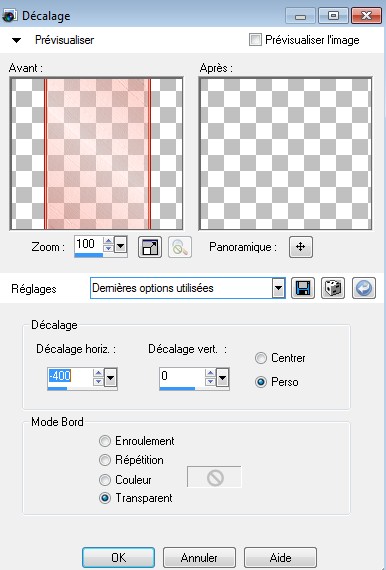Click the Panoramique pan arrows icon

coord(301,247)
